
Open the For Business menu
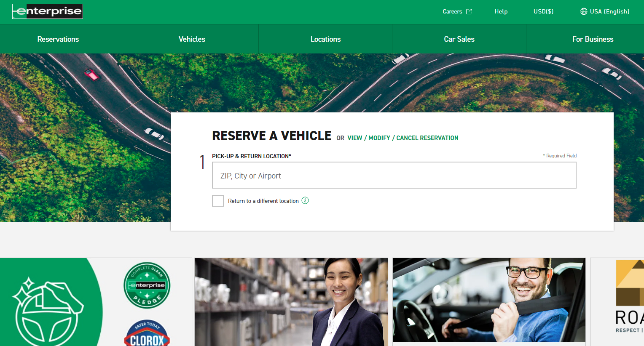(593, 39)
